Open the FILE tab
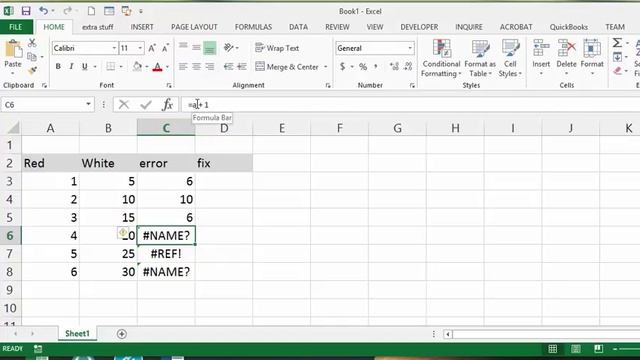 click(16, 27)
